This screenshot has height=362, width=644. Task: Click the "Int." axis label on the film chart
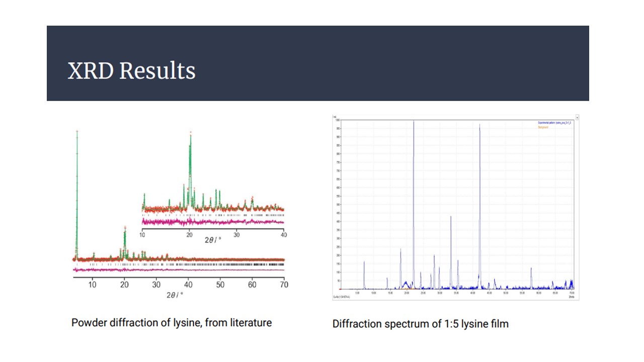pyautogui.click(x=334, y=117)
